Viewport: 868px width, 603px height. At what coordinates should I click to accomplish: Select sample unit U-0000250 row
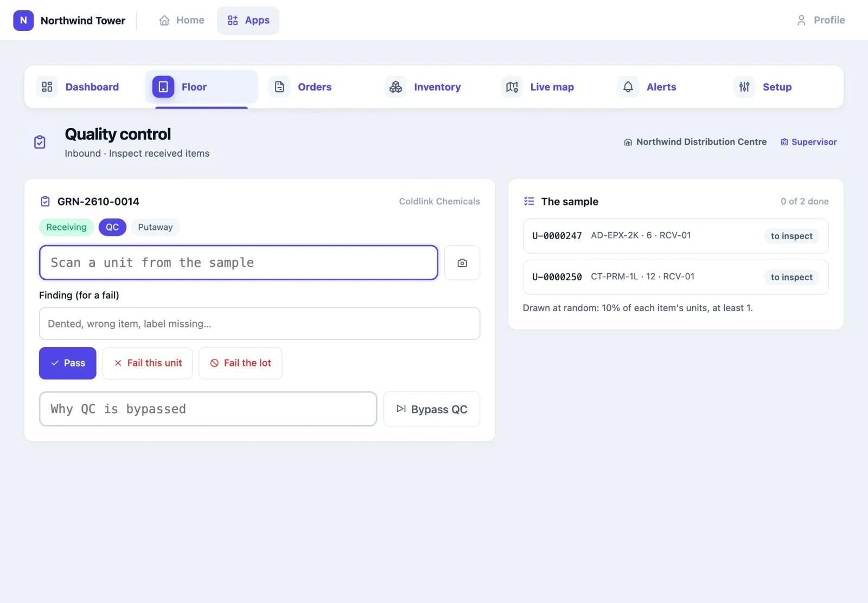click(x=675, y=277)
